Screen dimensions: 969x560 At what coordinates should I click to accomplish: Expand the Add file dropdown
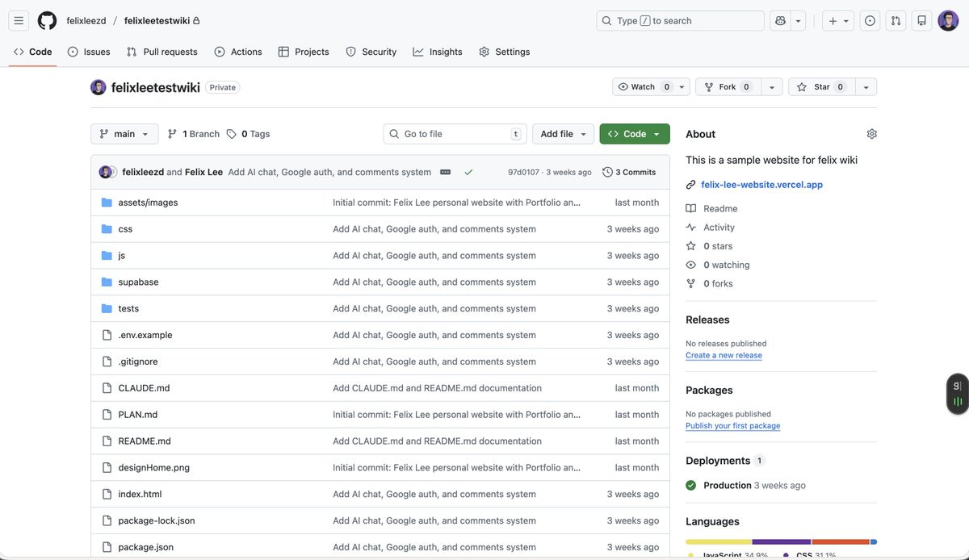coord(563,134)
